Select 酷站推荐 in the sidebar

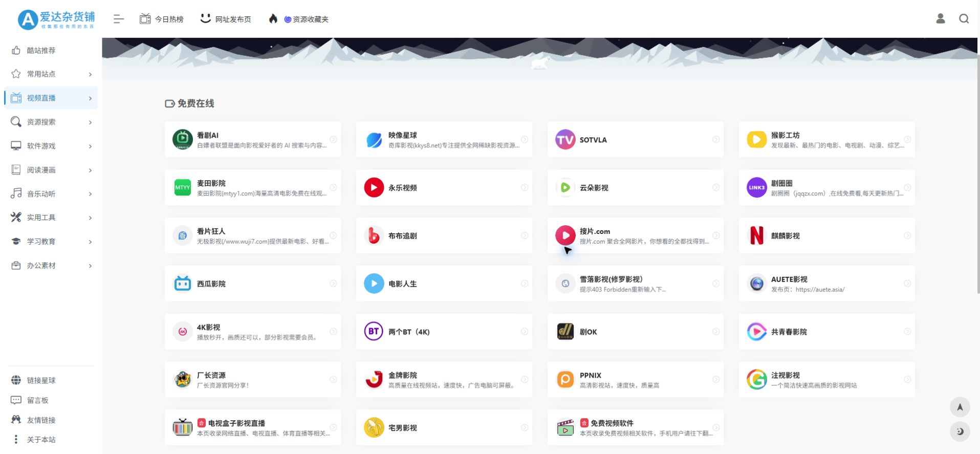tap(41, 50)
